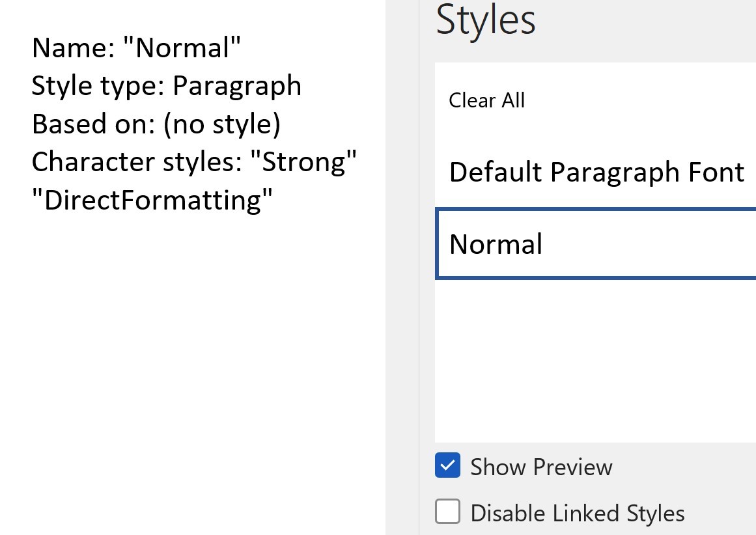Click the "Normal" word in the document text
Image resolution: width=756 pixels, height=535 pixels.
[x=182, y=48]
